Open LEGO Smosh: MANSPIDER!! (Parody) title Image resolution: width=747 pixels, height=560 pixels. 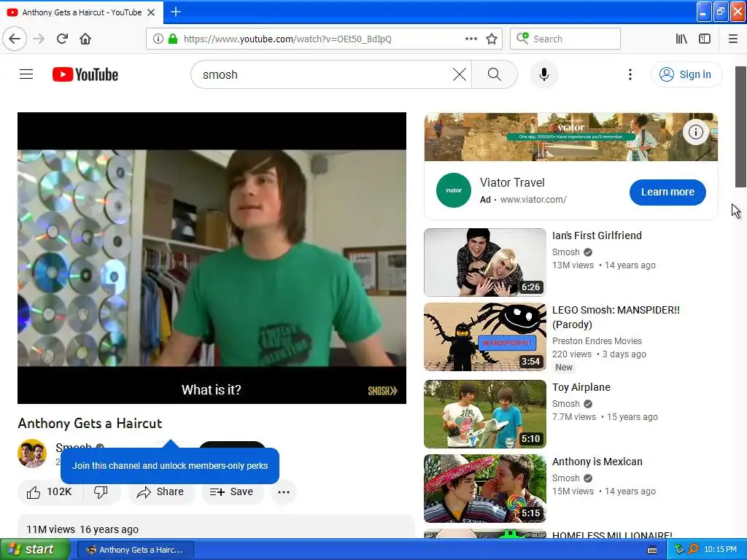coord(616,317)
